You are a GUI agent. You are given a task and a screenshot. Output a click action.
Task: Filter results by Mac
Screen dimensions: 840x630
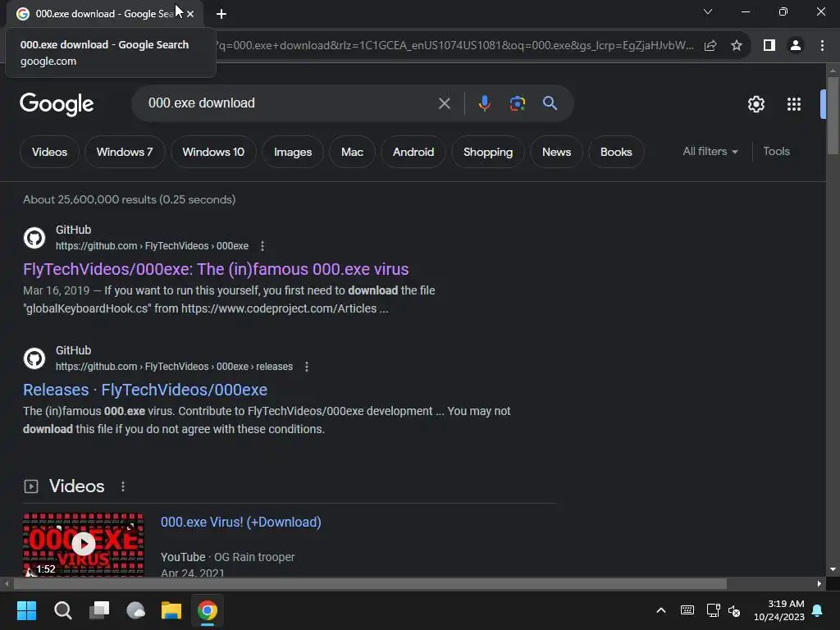(352, 152)
